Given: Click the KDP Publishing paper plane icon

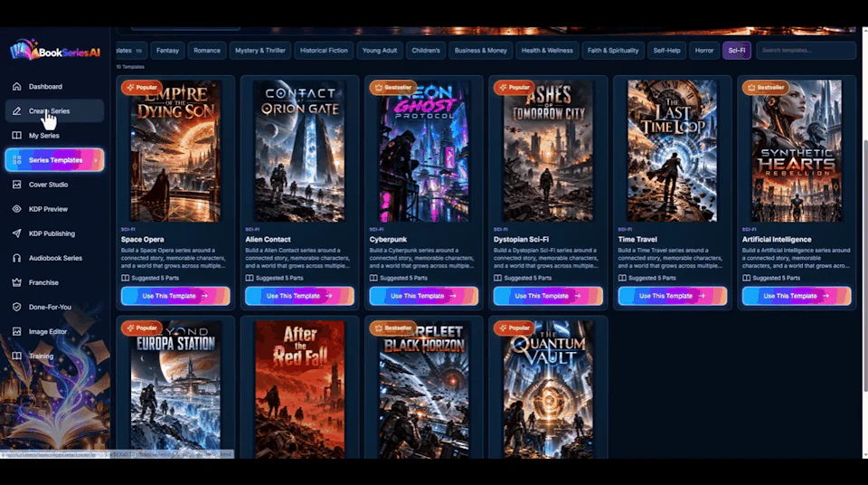Looking at the screenshot, I should coord(17,233).
